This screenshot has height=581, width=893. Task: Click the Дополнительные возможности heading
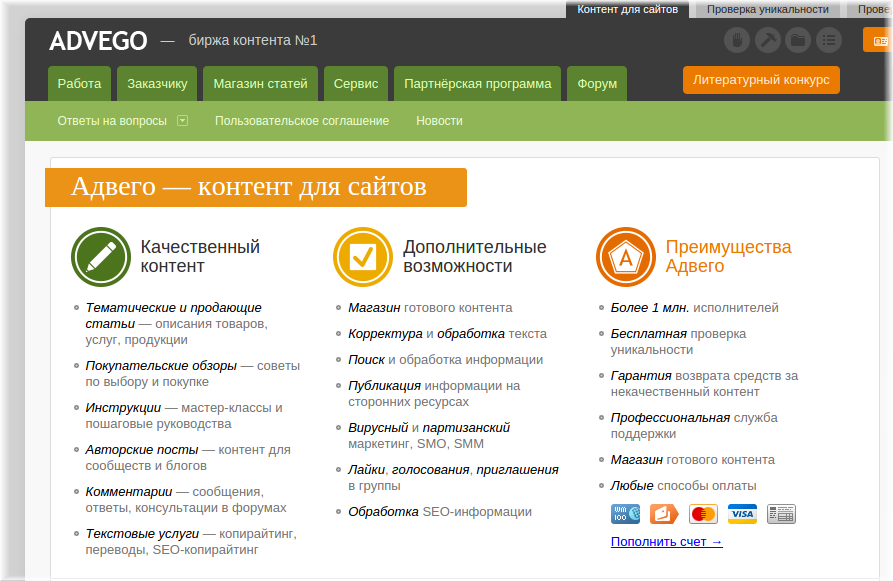click(474, 256)
